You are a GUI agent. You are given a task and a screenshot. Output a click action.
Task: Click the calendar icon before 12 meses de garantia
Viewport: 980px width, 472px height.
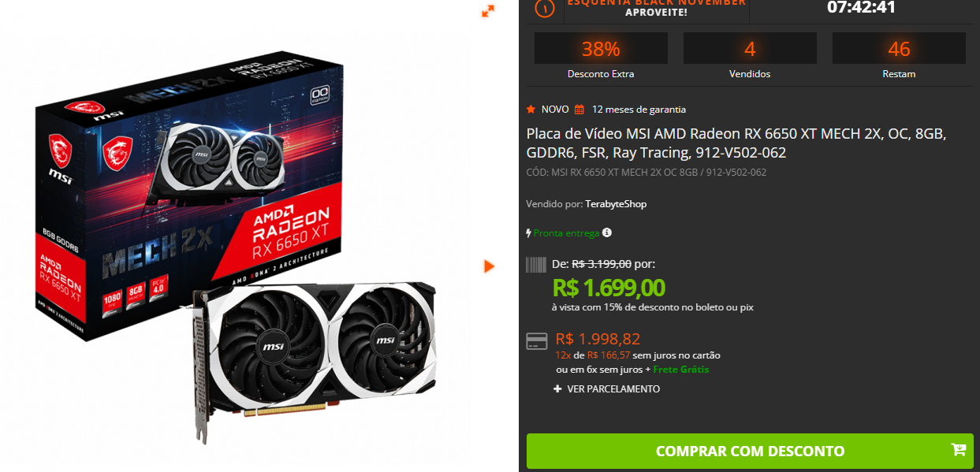[x=579, y=110]
